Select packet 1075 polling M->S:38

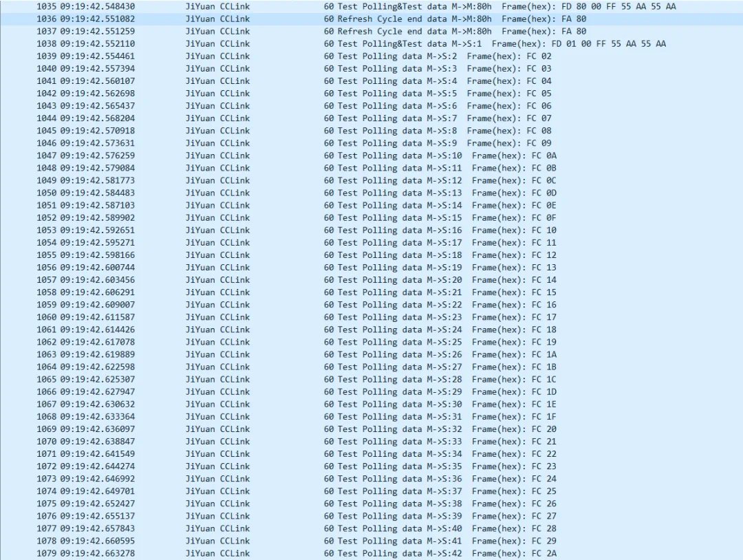point(371,504)
